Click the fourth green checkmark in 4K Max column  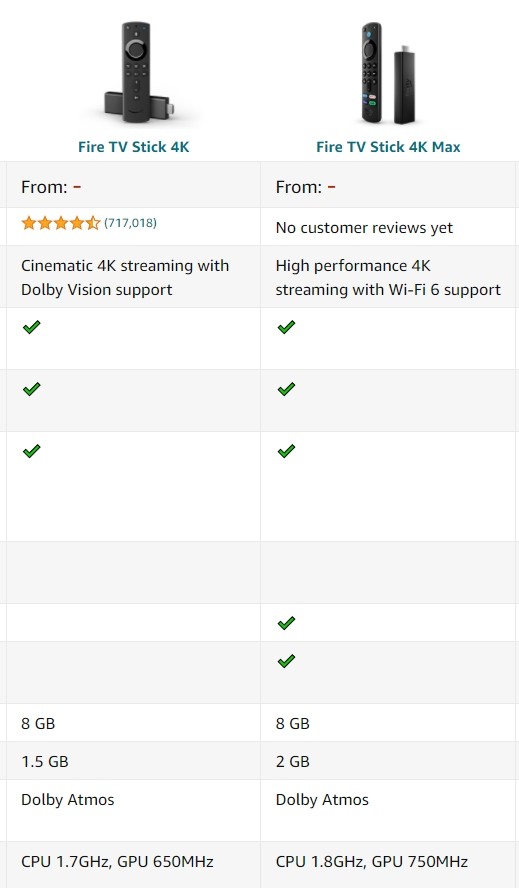(x=286, y=624)
